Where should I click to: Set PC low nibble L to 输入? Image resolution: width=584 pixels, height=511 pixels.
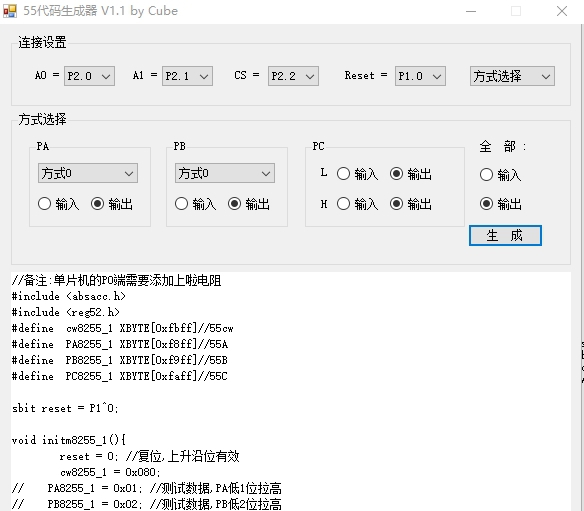coord(357,174)
